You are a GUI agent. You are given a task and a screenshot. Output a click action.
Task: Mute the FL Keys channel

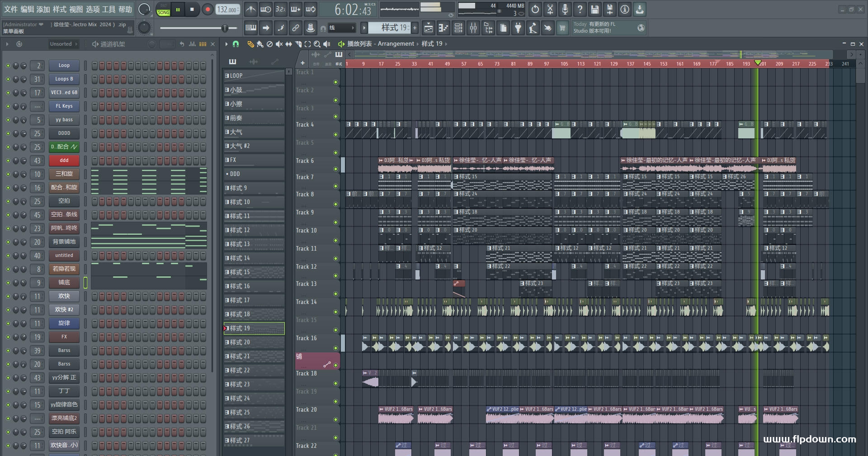point(8,106)
